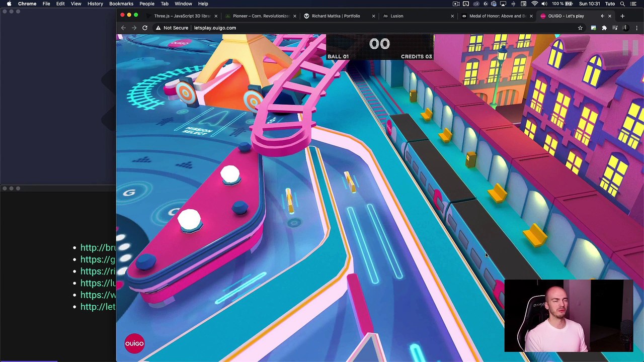Open the Tab menu
This screenshot has width=644, height=362.
coord(165,4)
